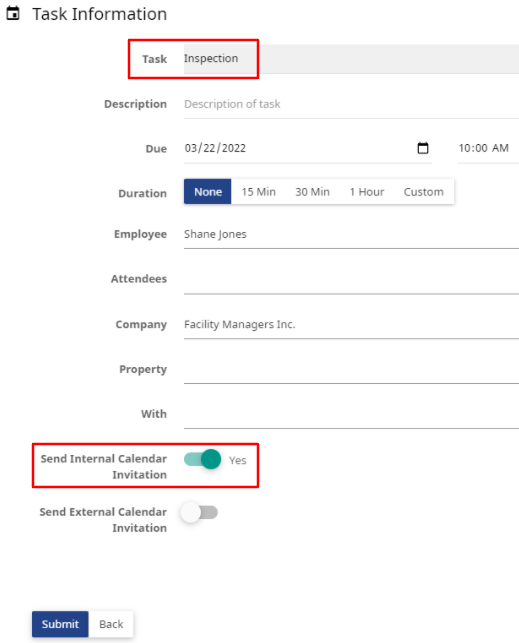The height and width of the screenshot is (643, 519).
Task: Choose the 30 Min duration
Action: click(312, 192)
